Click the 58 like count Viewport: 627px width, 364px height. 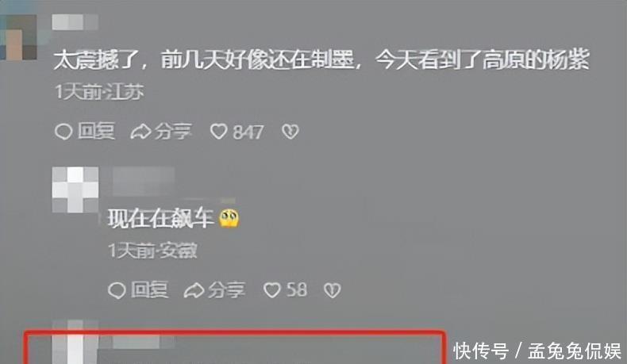[x=297, y=290]
